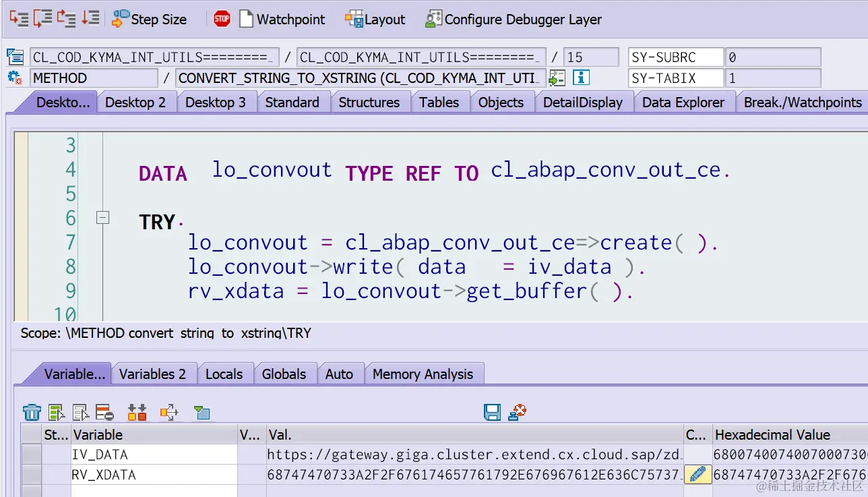Create a new Watchpoint
This screenshot has width=868, height=497.
point(282,19)
